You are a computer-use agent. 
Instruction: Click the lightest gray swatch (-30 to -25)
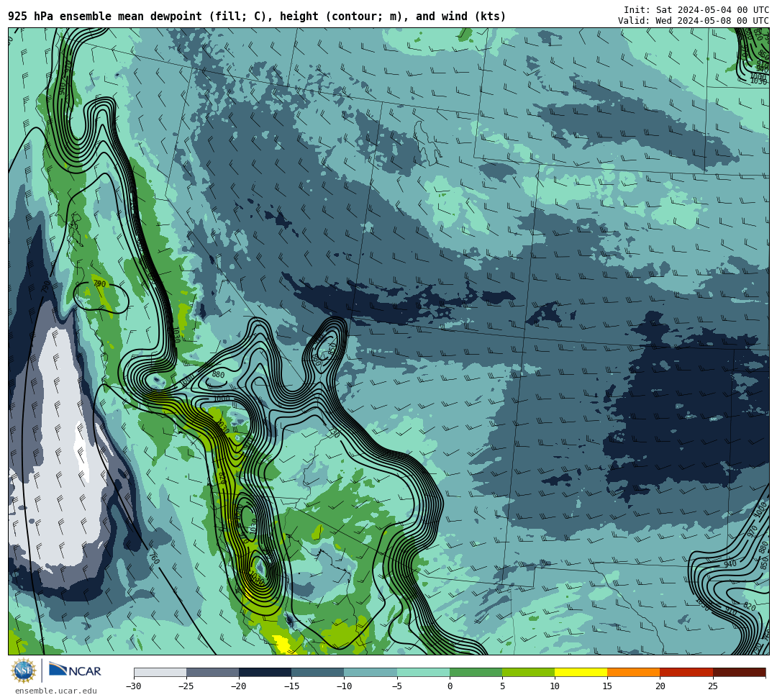tap(160, 672)
